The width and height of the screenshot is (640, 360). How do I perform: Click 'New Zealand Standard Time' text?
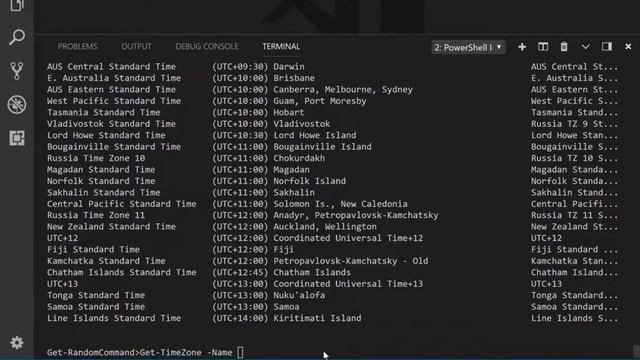tap(111, 227)
